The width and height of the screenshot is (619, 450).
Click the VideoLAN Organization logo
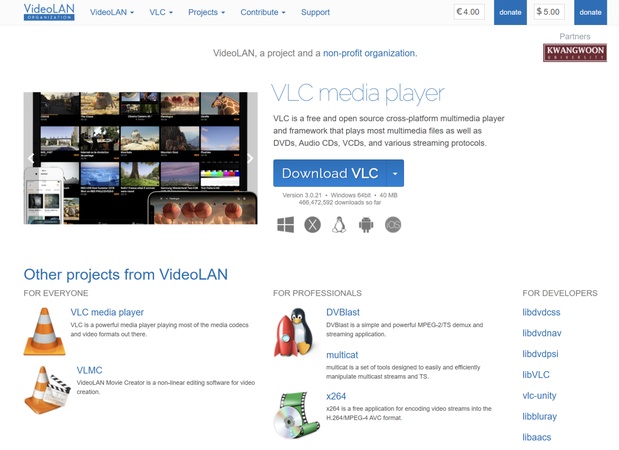tap(49, 12)
